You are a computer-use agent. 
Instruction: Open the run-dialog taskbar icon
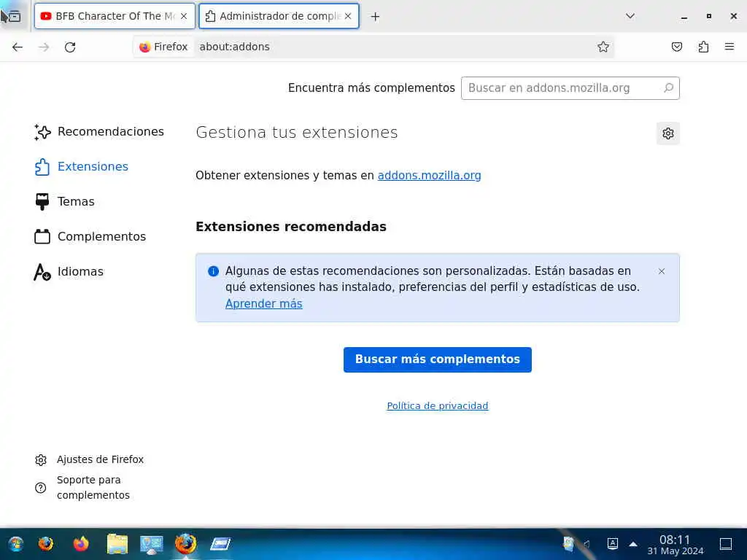click(x=220, y=544)
